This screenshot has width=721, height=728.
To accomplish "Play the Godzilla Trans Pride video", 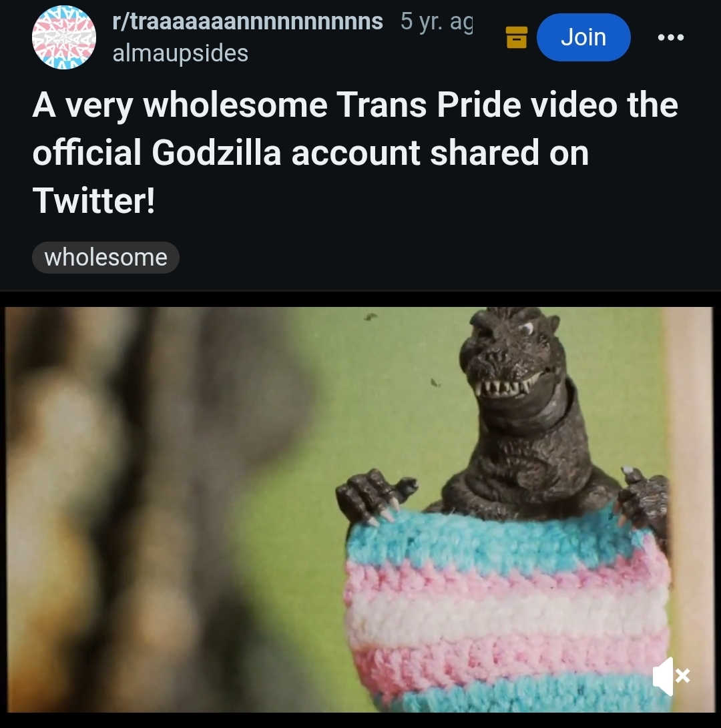I will click(x=358, y=509).
